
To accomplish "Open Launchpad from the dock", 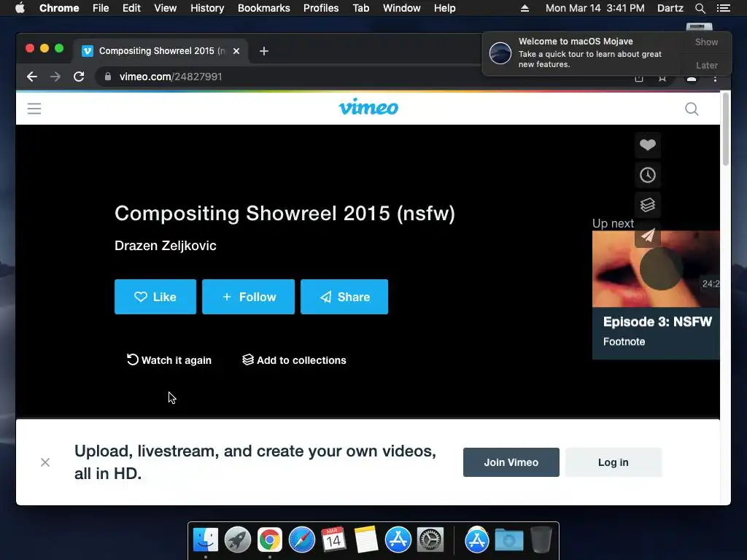I will (238, 540).
